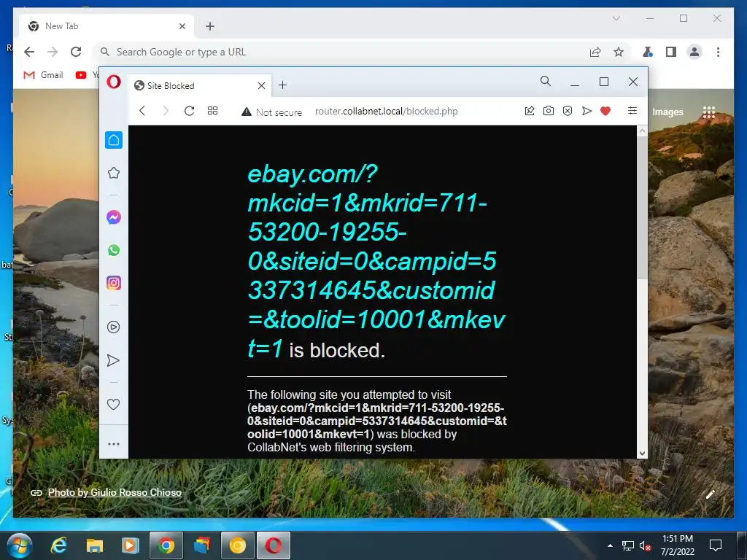Click Images link in Chrome page
Viewport: 747px width, 560px height.
point(667,112)
